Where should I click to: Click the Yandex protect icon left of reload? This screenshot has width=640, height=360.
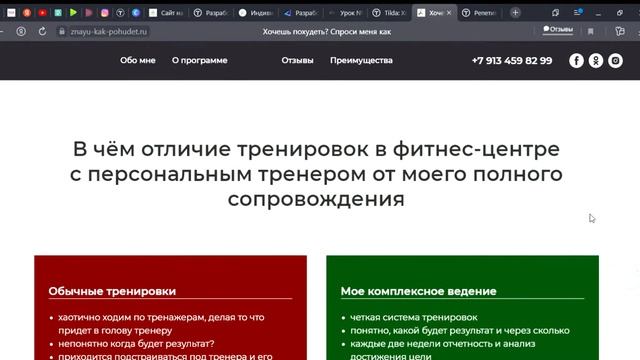[x=21, y=31]
